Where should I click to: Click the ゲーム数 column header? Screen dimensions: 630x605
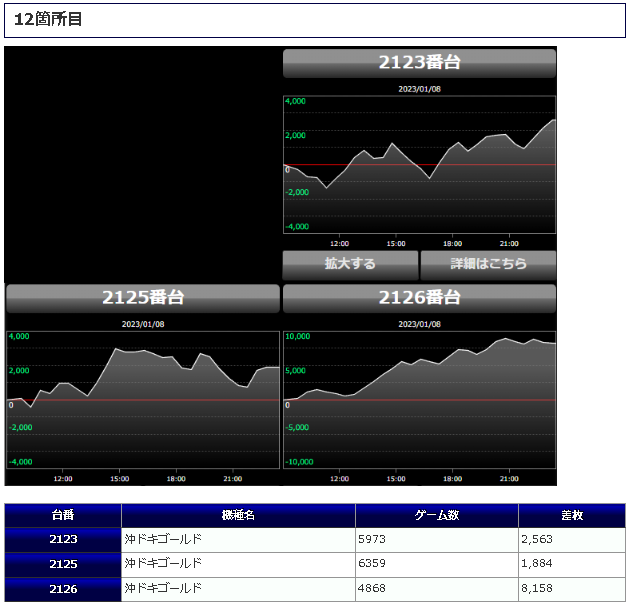coord(437,515)
